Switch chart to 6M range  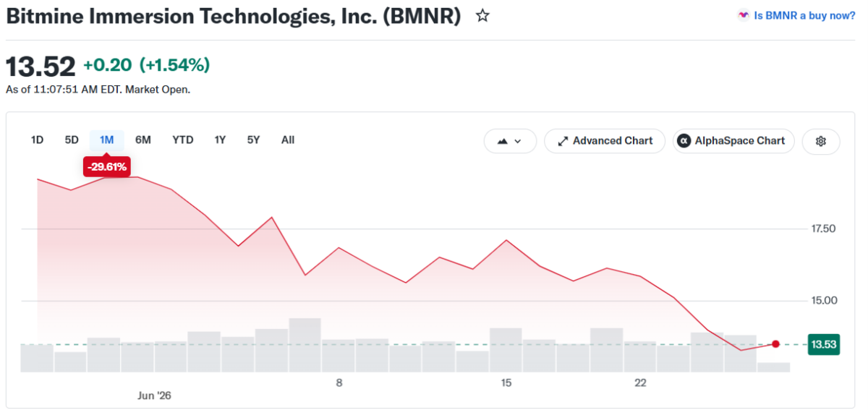coord(143,140)
